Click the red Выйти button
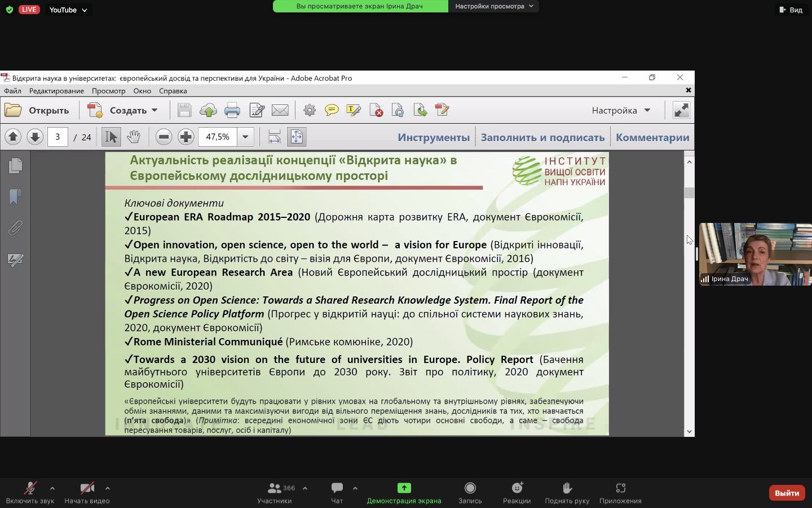 click(x=787, y=493)
